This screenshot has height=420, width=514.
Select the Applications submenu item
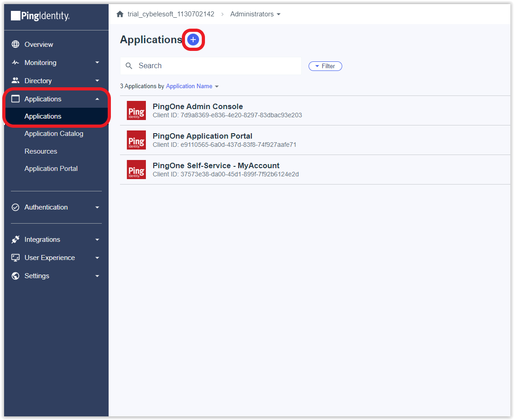(x=56, y=116)
